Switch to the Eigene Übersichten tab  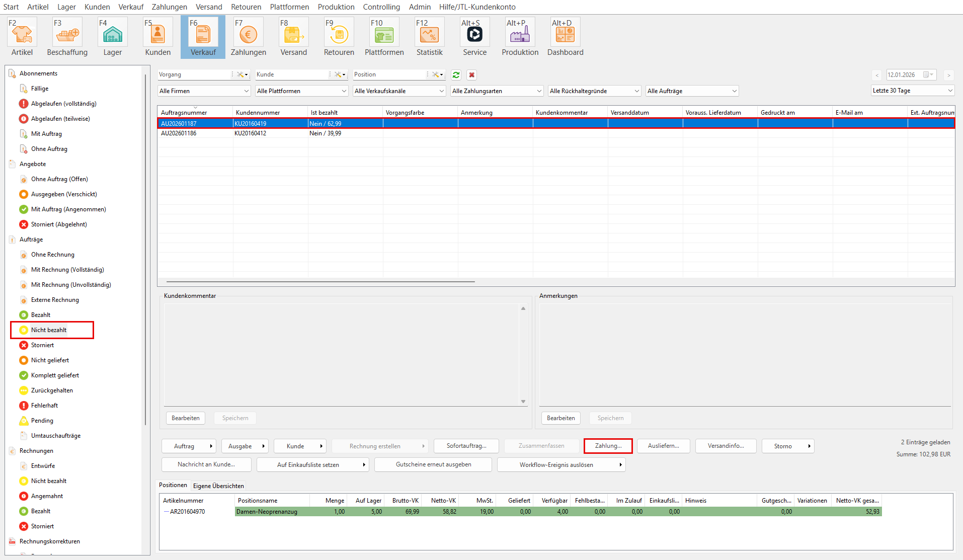(218, 486)
